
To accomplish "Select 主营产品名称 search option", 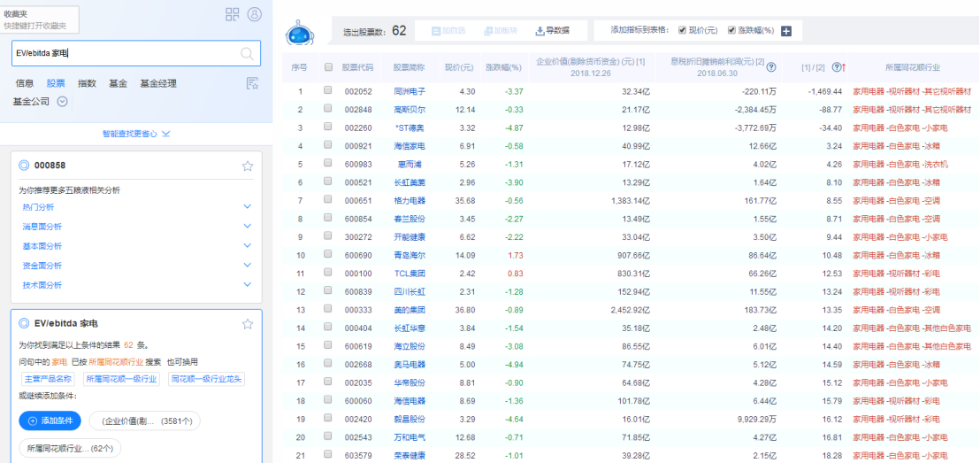I will (48, 379).
